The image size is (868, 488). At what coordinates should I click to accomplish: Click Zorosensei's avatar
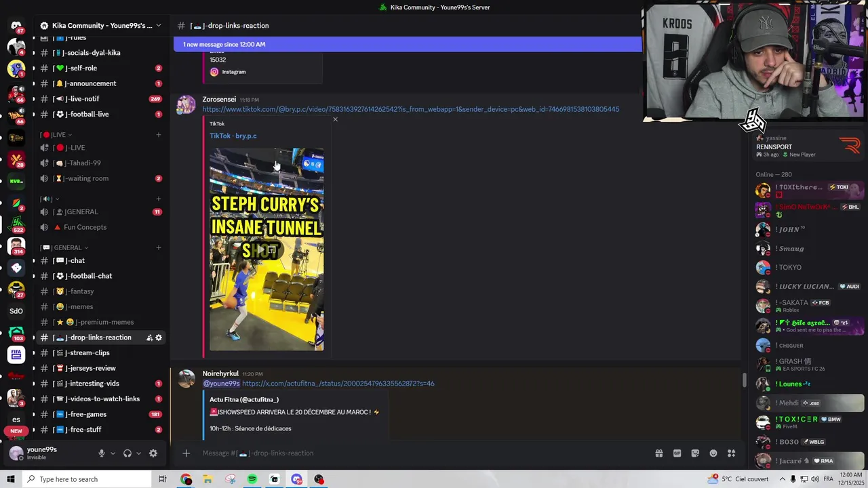(186, 105)
